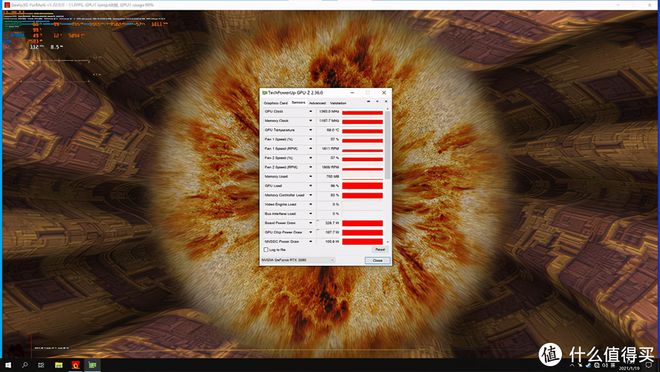Click the GPU-Z sensor list scrollbar thumb
The image size is (660, 372).
387,145
